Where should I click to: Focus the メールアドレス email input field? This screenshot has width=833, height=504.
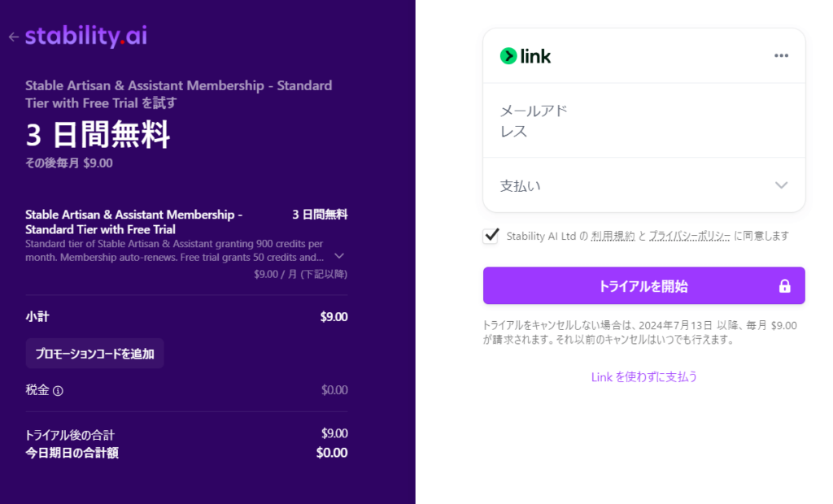[x=644, y=120]
